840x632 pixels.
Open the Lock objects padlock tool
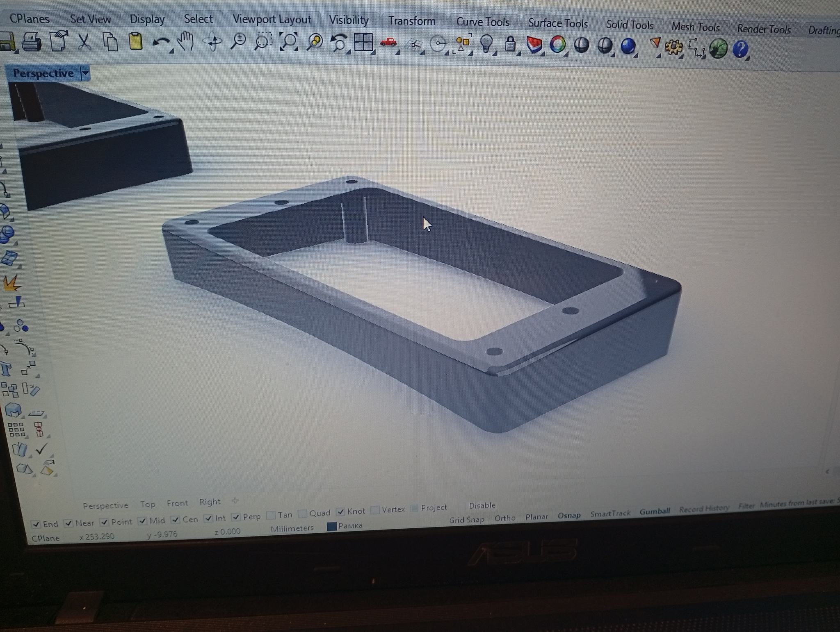coord(510,44)
